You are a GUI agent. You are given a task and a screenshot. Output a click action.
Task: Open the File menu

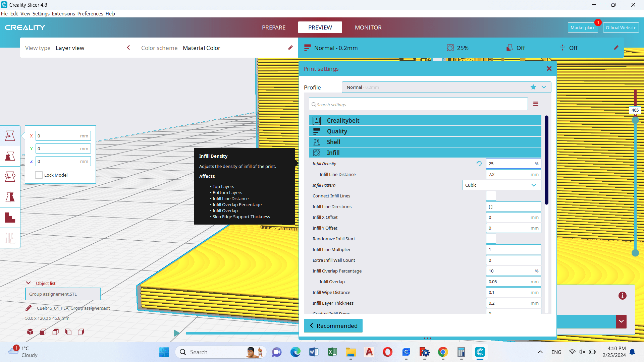tap(4, 14)
